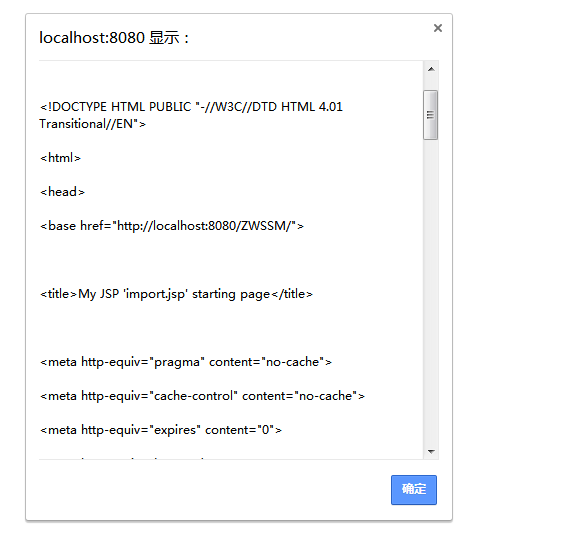Viewport: 564px width, 556px height.
Task: Click the empty scrollbar track below the thumb
Action: 431,291
